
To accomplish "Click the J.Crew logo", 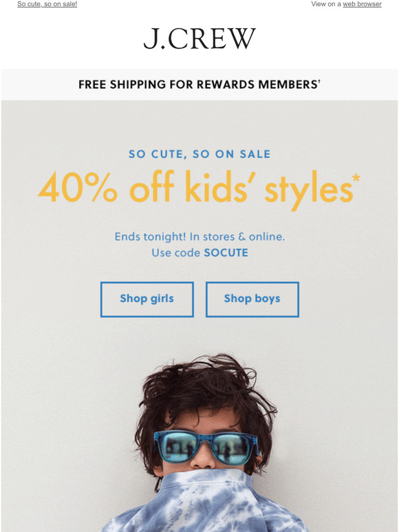I will (x=199, y=38).
